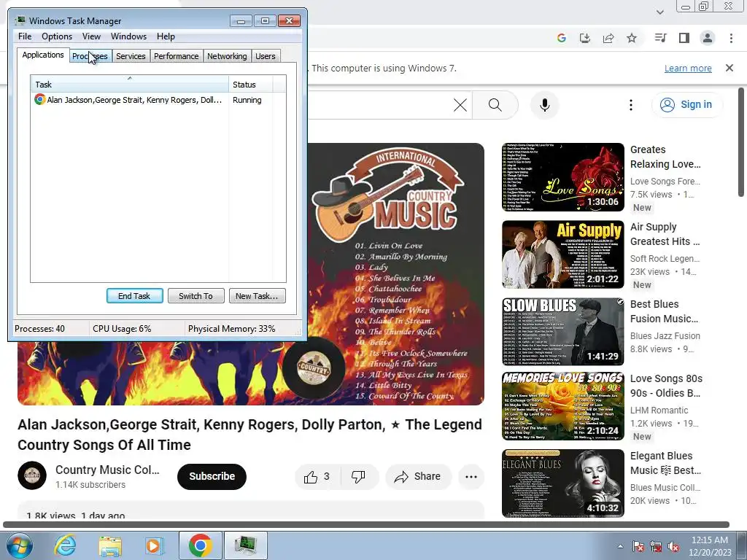Open the View menu in Task Manager
Viewport: 747px width, 560px height.
coord(91,36)
